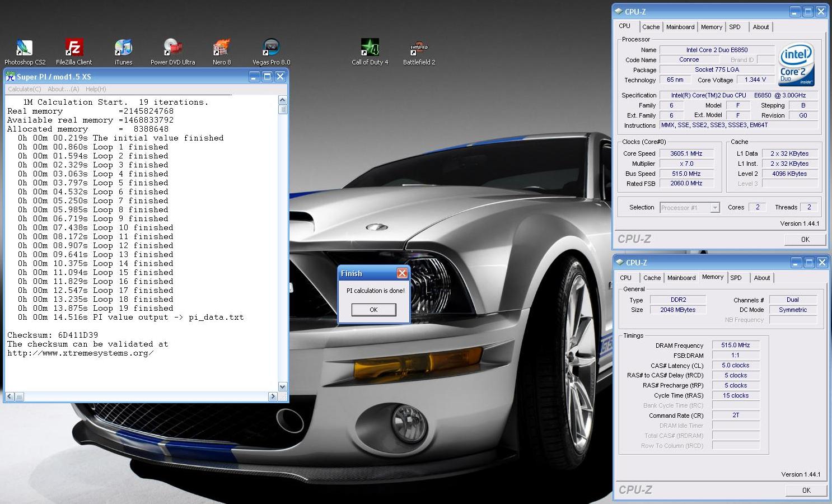The width and height of the screenshot is (832, 504).
Task: Open the iTunes desktop icon
Action: (x=123, y=52)
